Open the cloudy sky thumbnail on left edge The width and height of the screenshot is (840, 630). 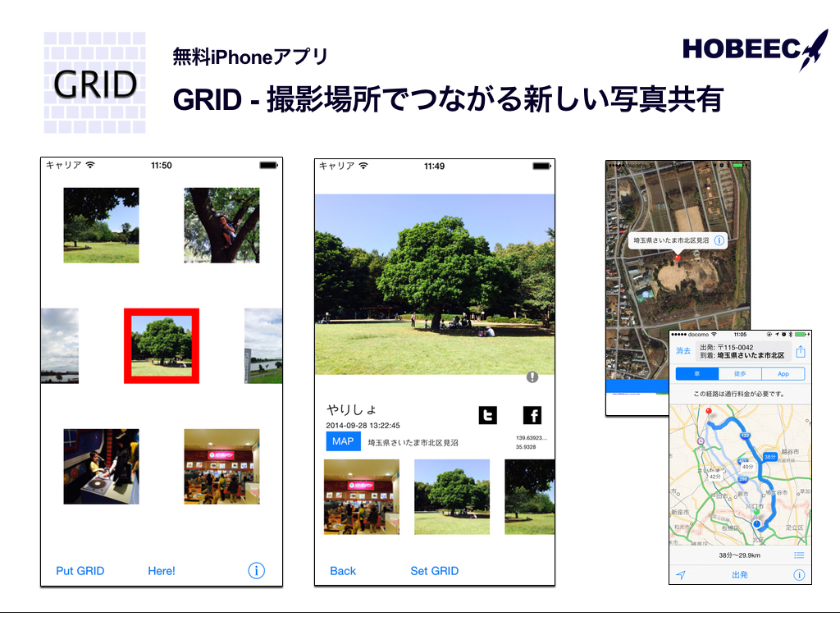point(60,346)
